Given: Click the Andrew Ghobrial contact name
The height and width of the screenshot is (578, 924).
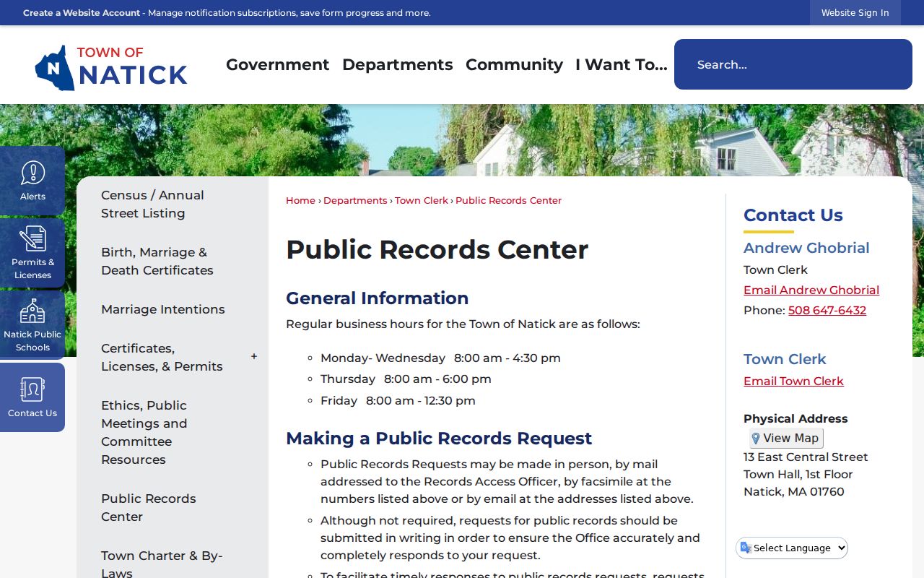Looking at the screenshot, I should pyautogui.click(x=806, y=248).
